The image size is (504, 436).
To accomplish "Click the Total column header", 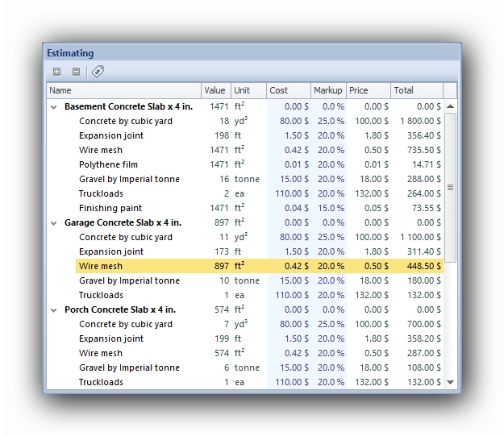I will tap(417, 90).
